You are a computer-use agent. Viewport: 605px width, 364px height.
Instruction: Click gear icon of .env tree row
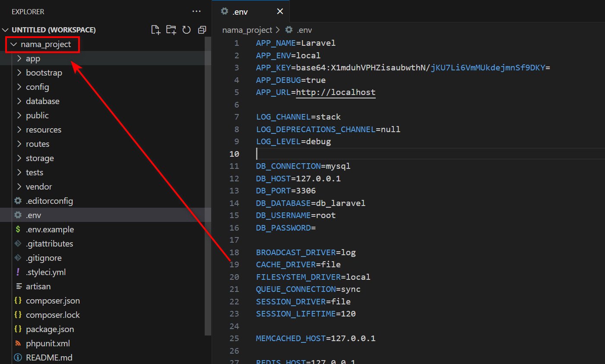tap(18, 215)
